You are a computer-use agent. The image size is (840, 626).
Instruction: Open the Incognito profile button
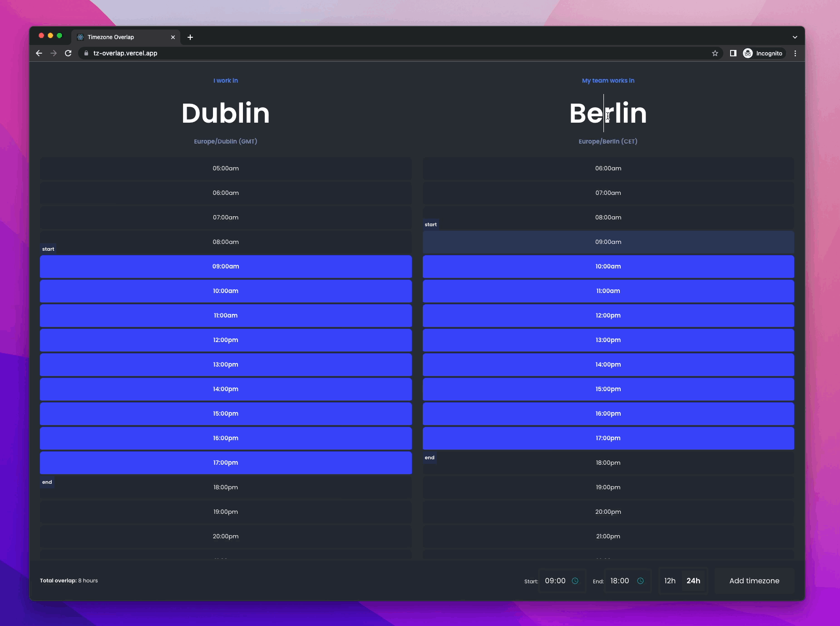point(763,53)
